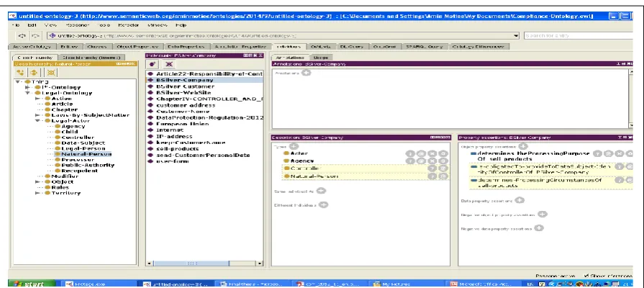Annotate the Actor type with its @ icon
Image resolution: width=644 pixels, height=288 pixels.
420,153
